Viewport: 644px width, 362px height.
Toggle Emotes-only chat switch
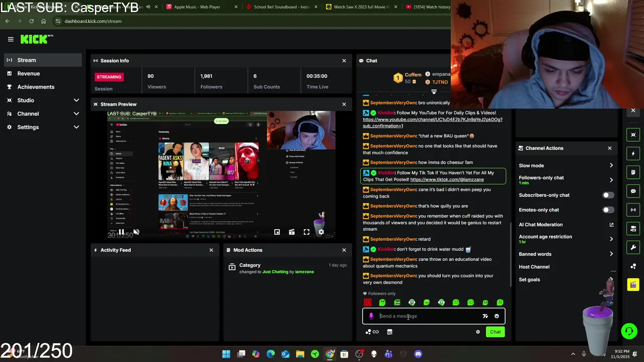click(x=608, y=210)
